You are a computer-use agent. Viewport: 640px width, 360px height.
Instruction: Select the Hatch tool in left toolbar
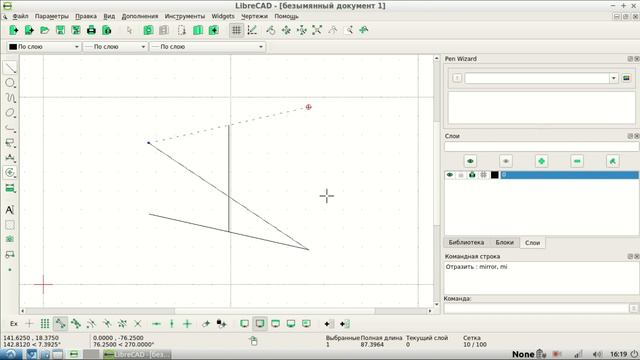[10, 225]
